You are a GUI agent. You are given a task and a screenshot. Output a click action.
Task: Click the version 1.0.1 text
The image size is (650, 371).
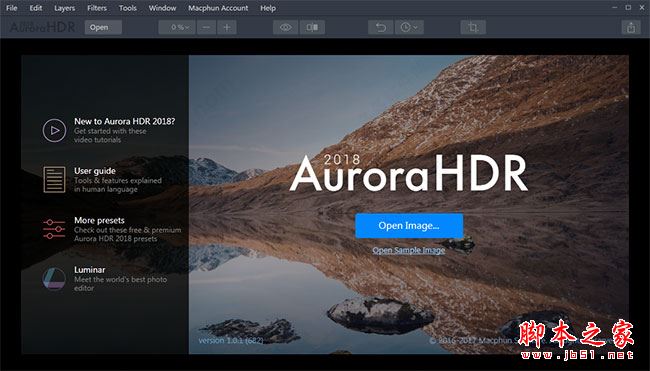pyautogui.click(x=231, y=340)
